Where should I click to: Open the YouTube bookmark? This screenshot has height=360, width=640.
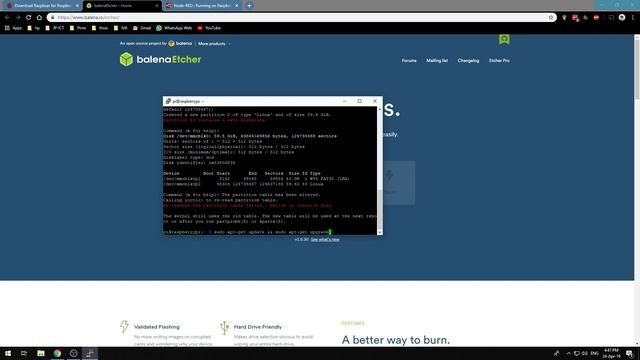coord(209,28)
